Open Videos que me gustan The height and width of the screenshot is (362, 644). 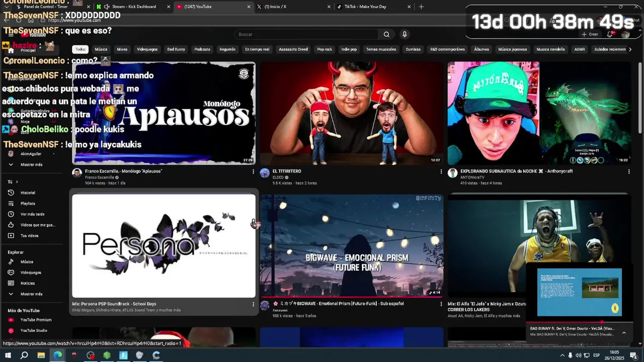37,225
